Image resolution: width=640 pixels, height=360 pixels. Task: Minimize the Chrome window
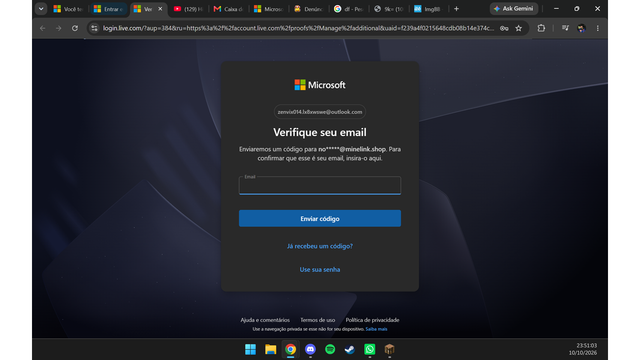pyautogui.click(x=556, y=9)
